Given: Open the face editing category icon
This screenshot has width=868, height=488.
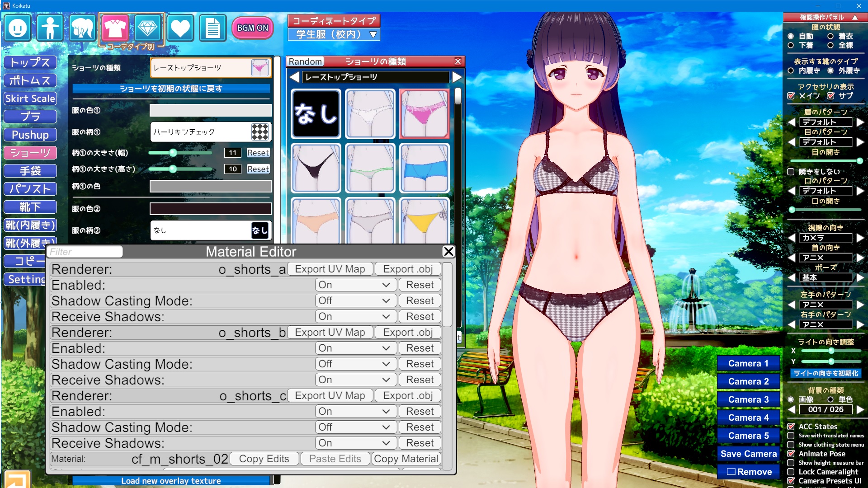Looking at the screenshot, I should (x=18, y=28).
